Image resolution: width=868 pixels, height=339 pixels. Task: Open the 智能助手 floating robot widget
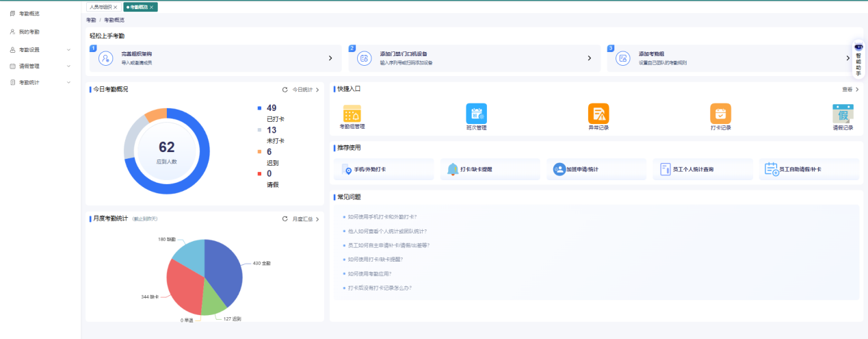[858, 58]
